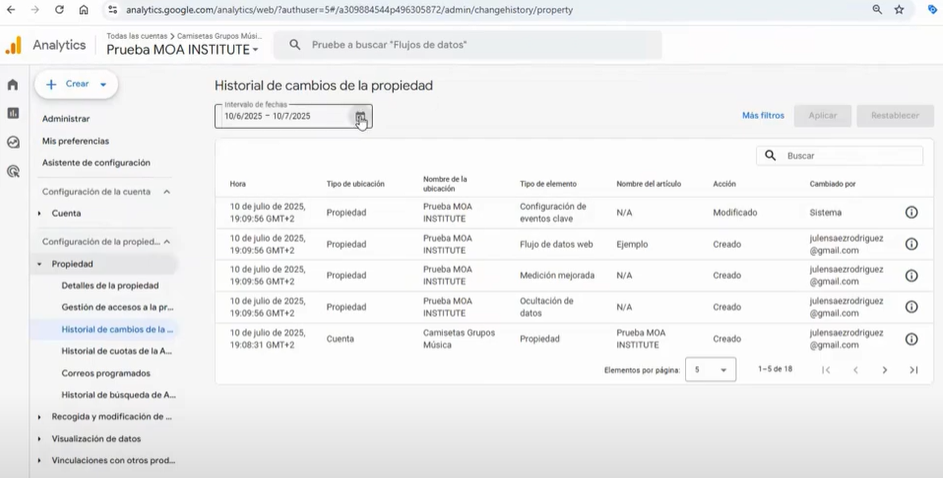Open Detalles de la propiedad

[x=110, y=286]
